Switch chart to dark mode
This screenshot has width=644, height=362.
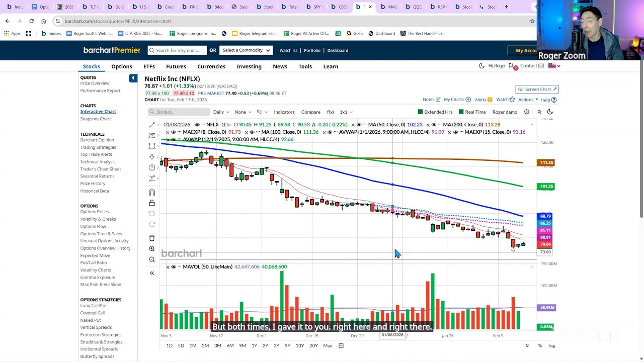[x=550, y=112]
